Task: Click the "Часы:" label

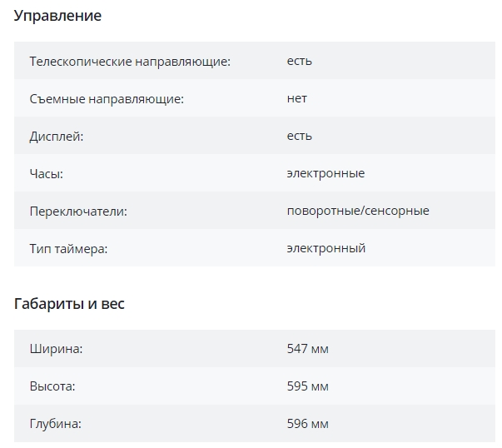Action: tap(47, 173)
